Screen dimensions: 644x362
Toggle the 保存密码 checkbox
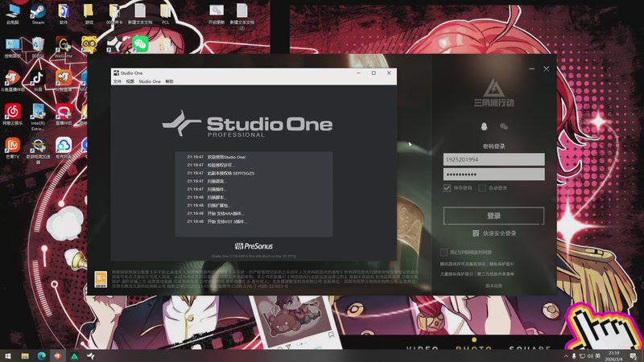coord(447,188)
